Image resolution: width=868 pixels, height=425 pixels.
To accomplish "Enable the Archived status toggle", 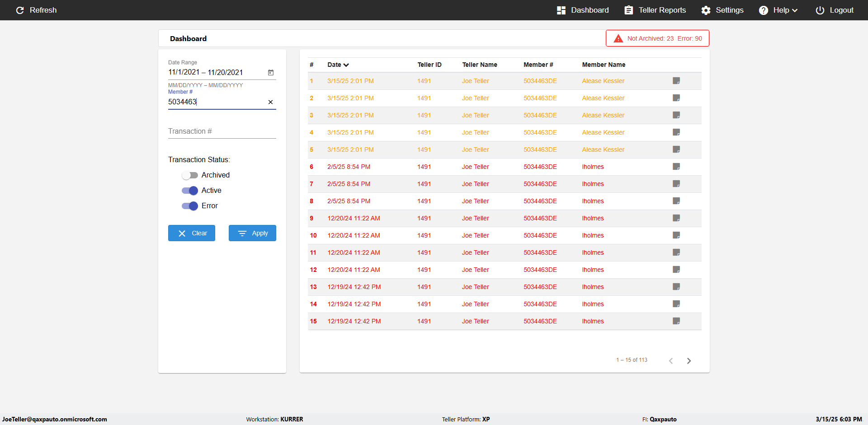I will pyautogui.click(x=190, y=175).
